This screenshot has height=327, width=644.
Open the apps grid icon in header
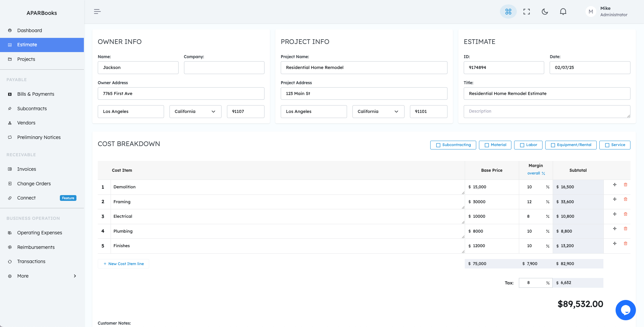point(508,11)
